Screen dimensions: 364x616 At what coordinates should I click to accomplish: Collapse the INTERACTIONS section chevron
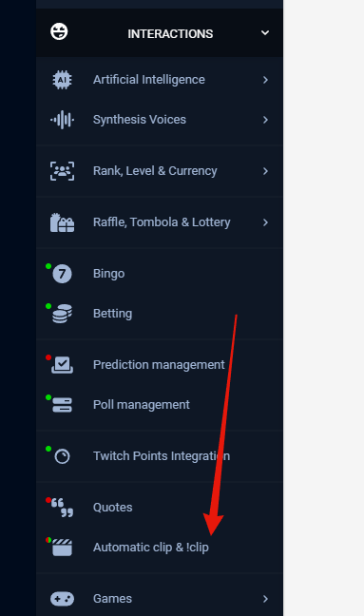[265, 33]
